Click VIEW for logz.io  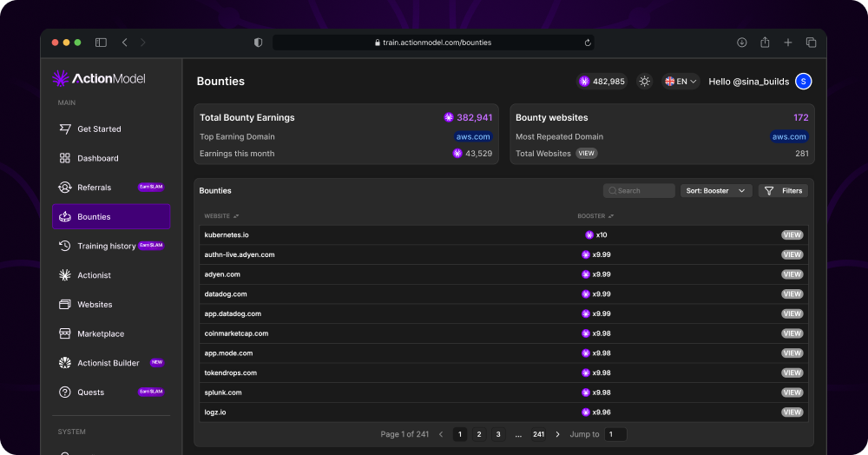point(792,412)
